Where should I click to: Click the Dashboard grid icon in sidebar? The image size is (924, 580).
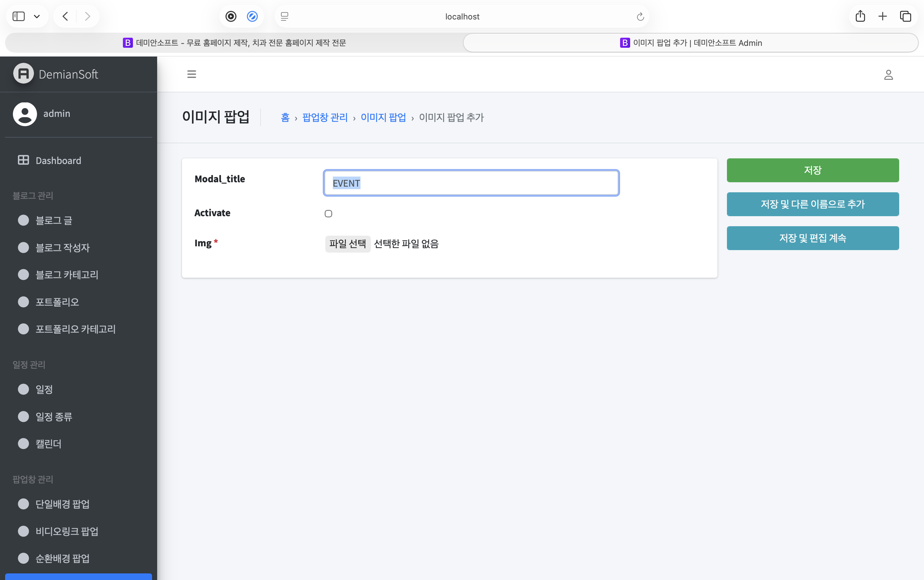coord(23,160)
